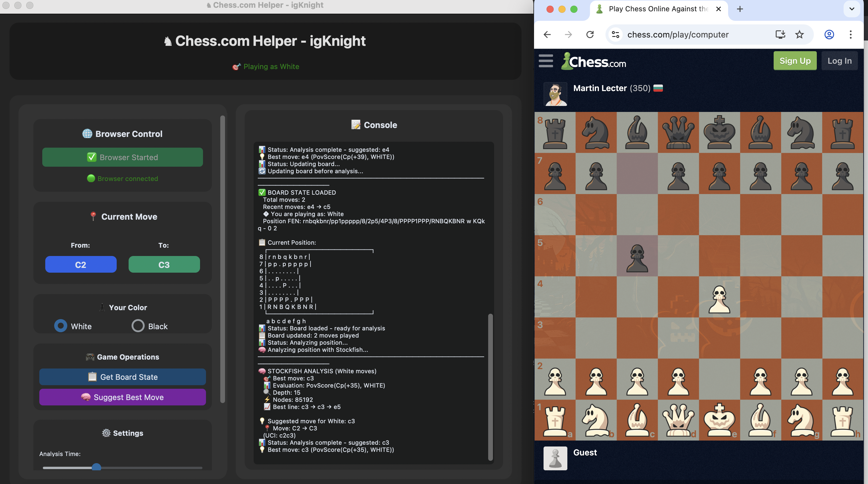The height and width of the screenshot is (484, 868).
Task: Bookmark this page with the star icon
Action: click(x=799, y=34)
